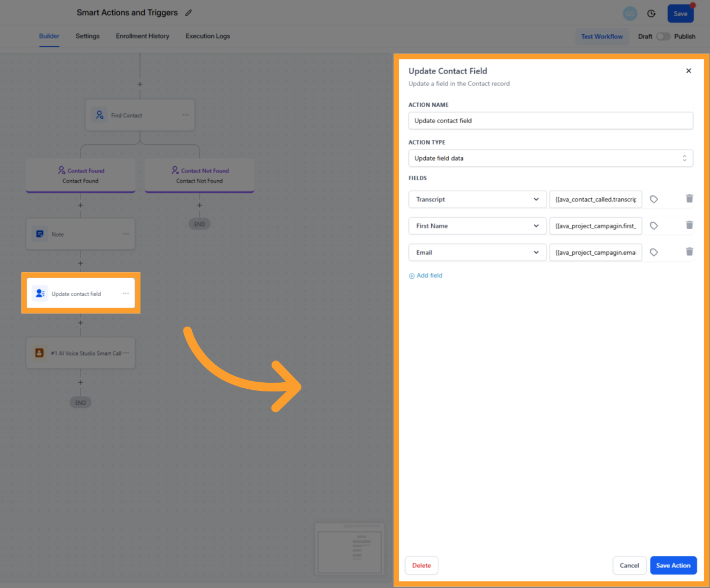Add step below Contact Not Found branch
The image size is (710, 588).
coord(199,205)
